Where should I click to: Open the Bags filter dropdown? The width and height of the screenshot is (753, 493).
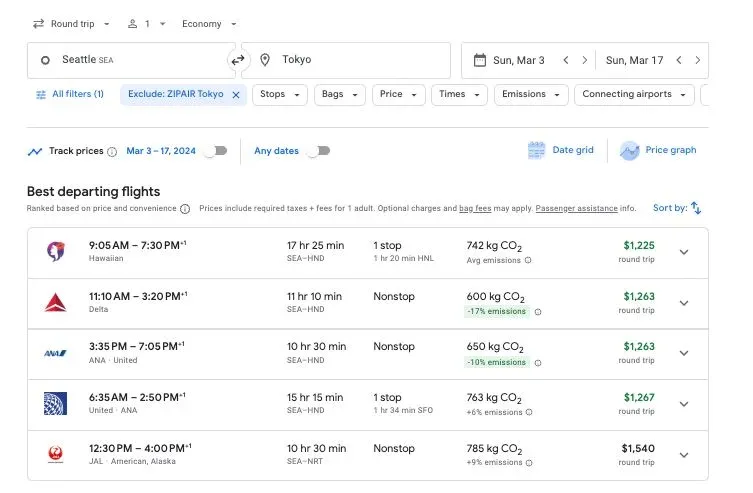[340, 95]
